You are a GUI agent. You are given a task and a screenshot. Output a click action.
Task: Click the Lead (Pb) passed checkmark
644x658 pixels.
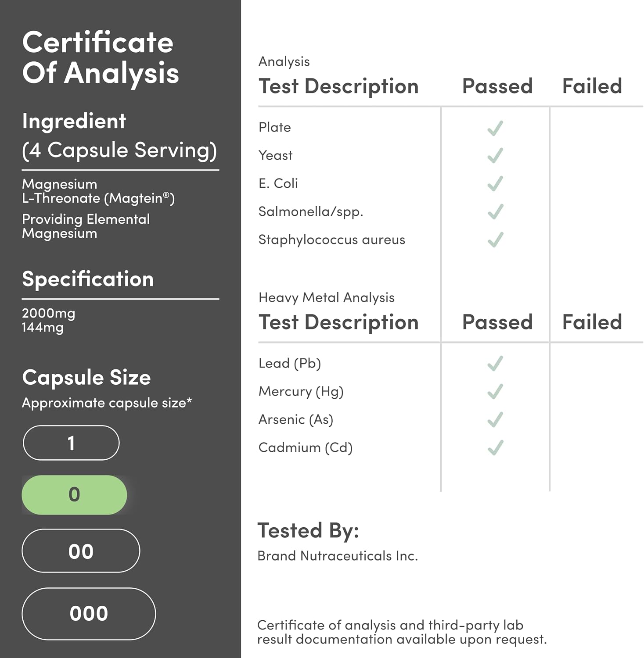tap(495, 363)
